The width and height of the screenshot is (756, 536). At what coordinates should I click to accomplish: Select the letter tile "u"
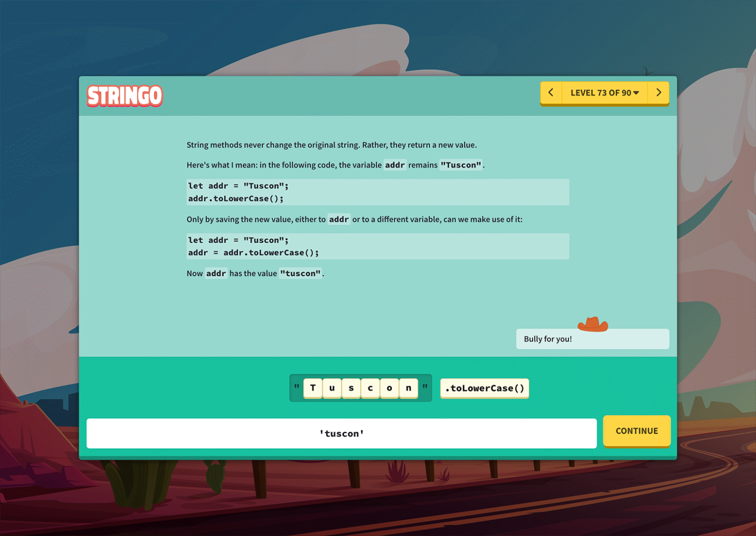(332, 388)
